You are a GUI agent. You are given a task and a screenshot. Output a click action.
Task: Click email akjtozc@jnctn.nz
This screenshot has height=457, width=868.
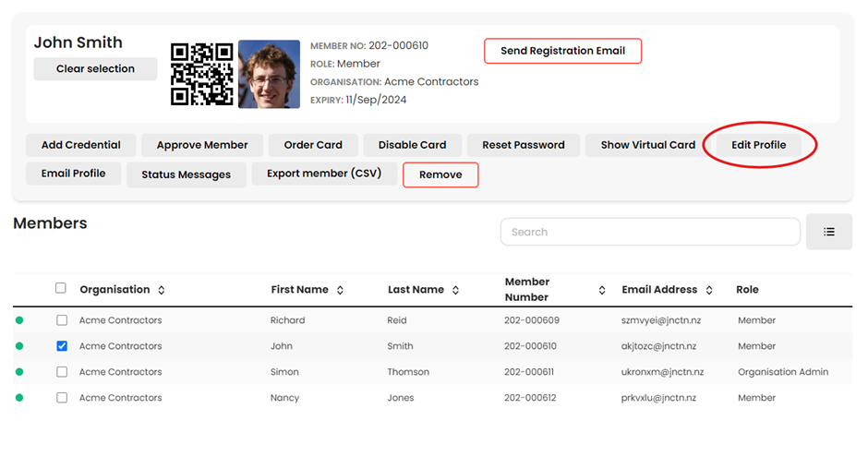click(658, 346)
